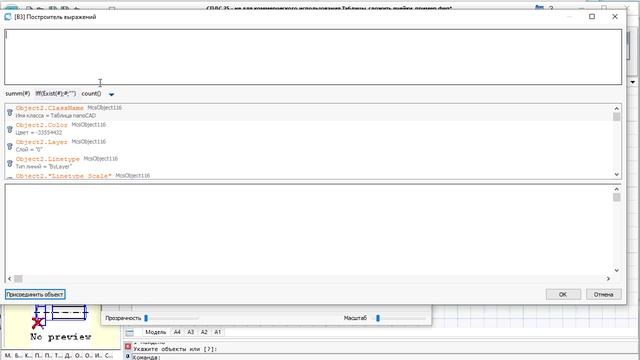Select the Object2."Linetype Scale" property text
This screenshot has height=360, width=640.
(64, 176)
